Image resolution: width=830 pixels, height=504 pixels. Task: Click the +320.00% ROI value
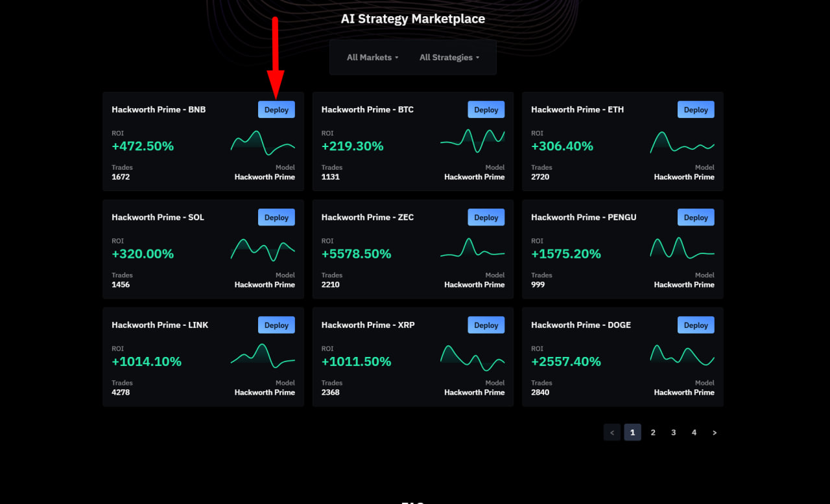point(143,254)
